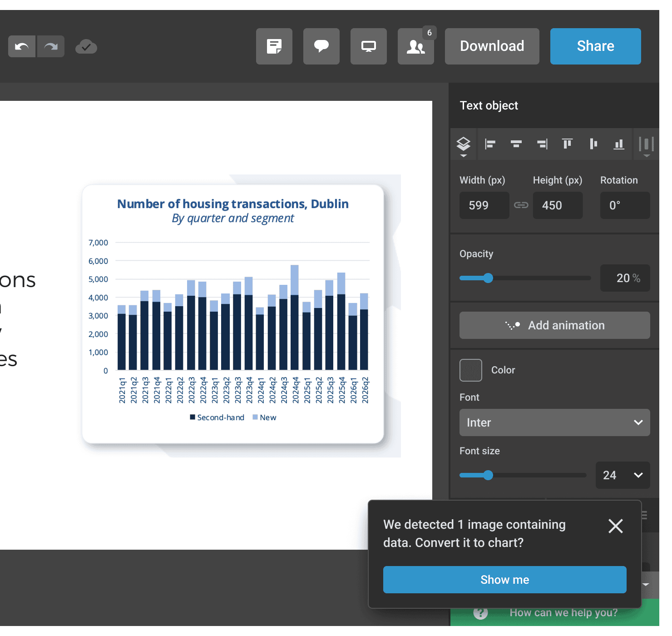
Task: Align object to the right
Action: pyautogui.click(x=542, y=144)
